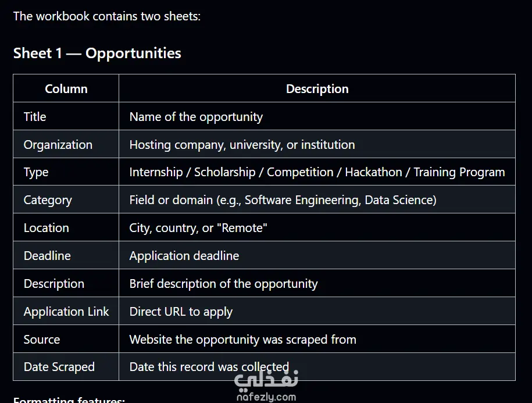Screen dimensions: 532x403
Task: Click the nafezly.com watermark logo
Action: [266, 386]
